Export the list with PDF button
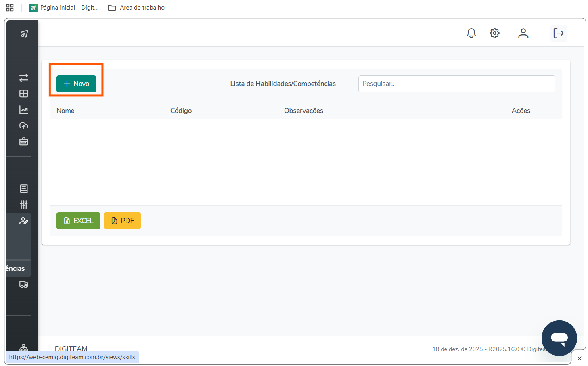 click(122, 221)
